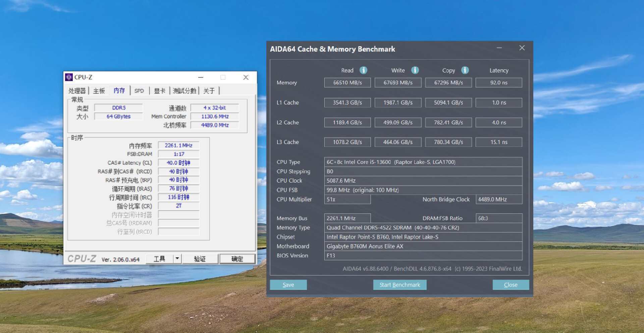
Task: Click the Copy info icon
Action: point(465,70)
